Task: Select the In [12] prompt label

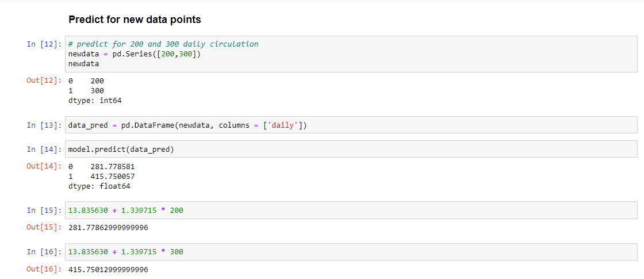Action: tap(44, 44)
